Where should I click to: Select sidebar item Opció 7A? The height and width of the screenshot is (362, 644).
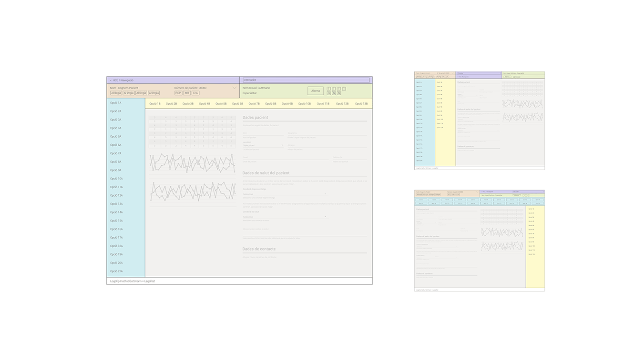[x=116, y=153]
